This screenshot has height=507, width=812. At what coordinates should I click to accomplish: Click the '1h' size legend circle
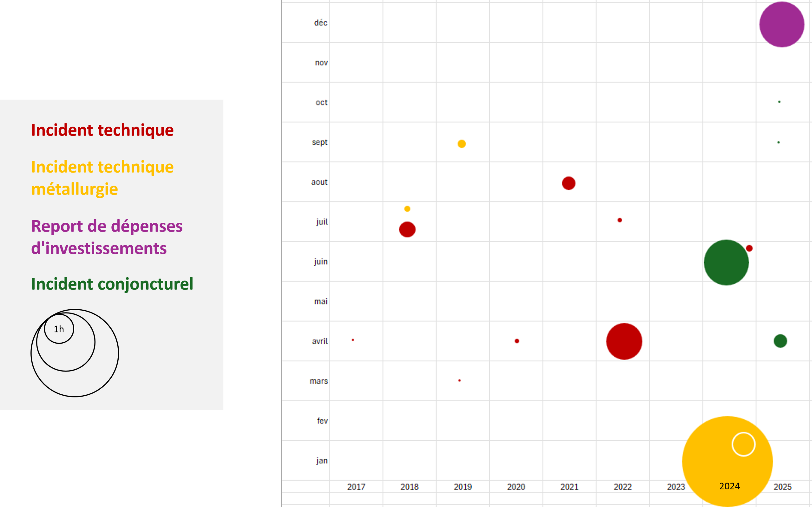[59, 329]
